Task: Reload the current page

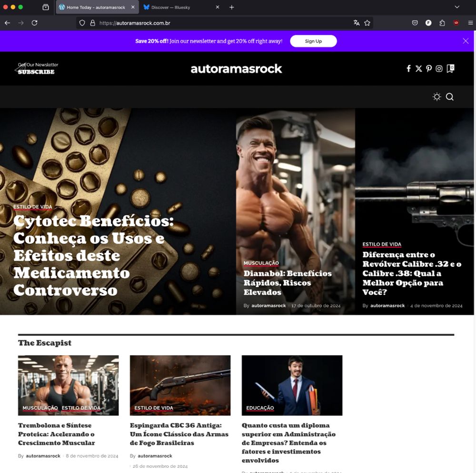Action: click(35, 23)
